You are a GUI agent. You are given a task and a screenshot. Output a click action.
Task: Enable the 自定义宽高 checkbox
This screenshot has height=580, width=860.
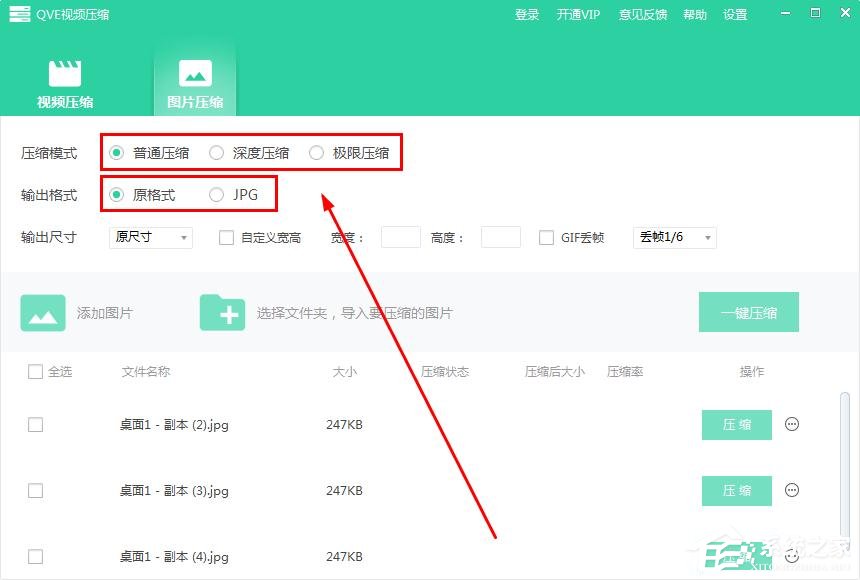point(224,238)
